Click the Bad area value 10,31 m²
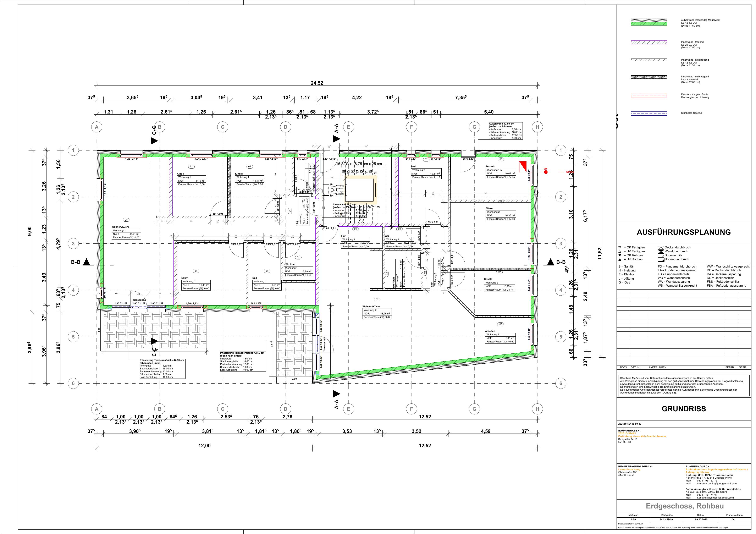756x534 pixels. [x=435, y=174]
